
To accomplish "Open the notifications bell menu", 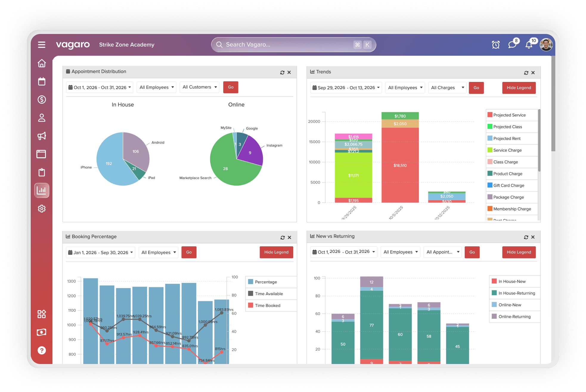I will coord(529,44).
